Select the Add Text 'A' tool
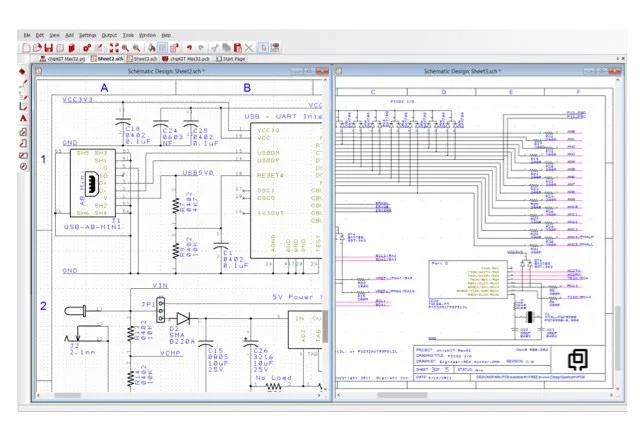 pos(23,118)
